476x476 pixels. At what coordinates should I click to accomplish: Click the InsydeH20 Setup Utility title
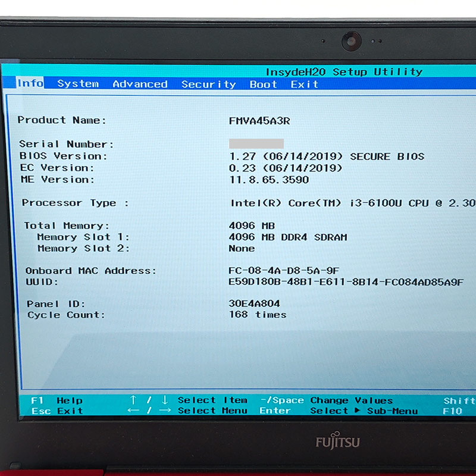click(x=344, y=71)
